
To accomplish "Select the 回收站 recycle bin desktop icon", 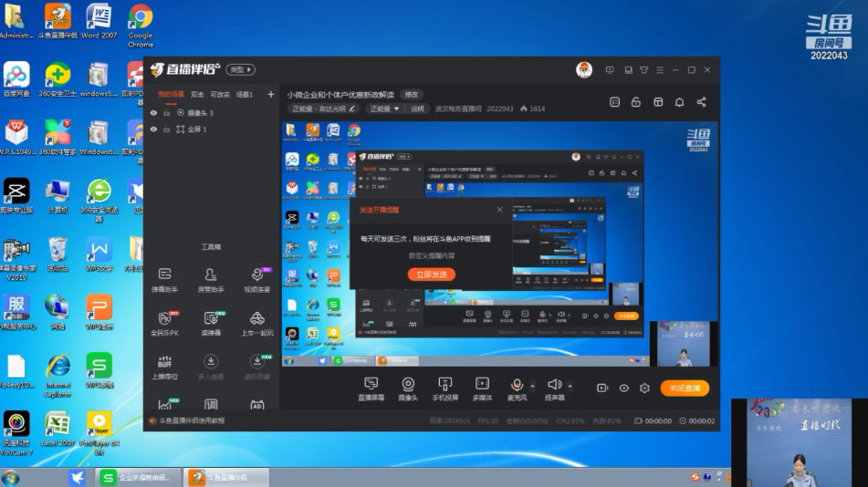I will coord(58,254).
